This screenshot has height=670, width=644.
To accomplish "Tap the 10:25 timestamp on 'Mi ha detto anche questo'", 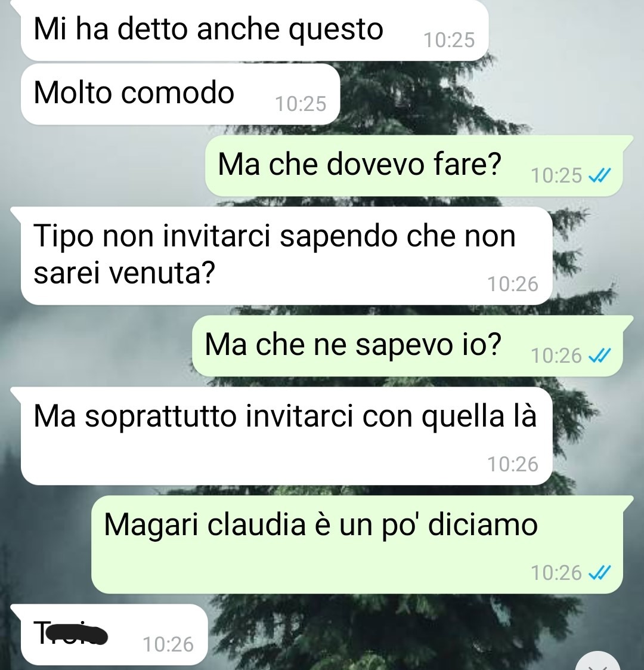I will 449,40.
